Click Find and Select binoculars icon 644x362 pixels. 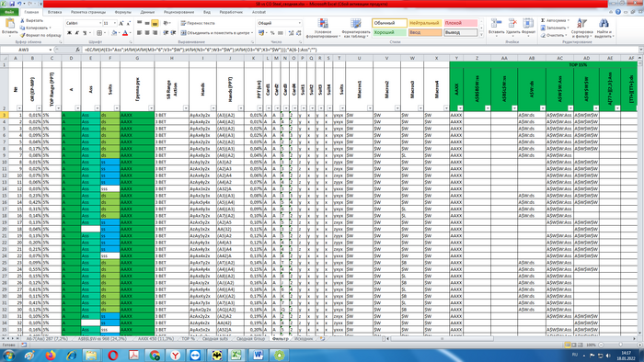[604, 23]
